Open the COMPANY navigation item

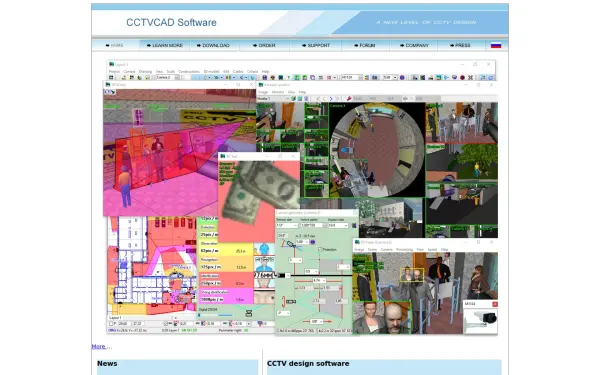click(x=414, y=45)
